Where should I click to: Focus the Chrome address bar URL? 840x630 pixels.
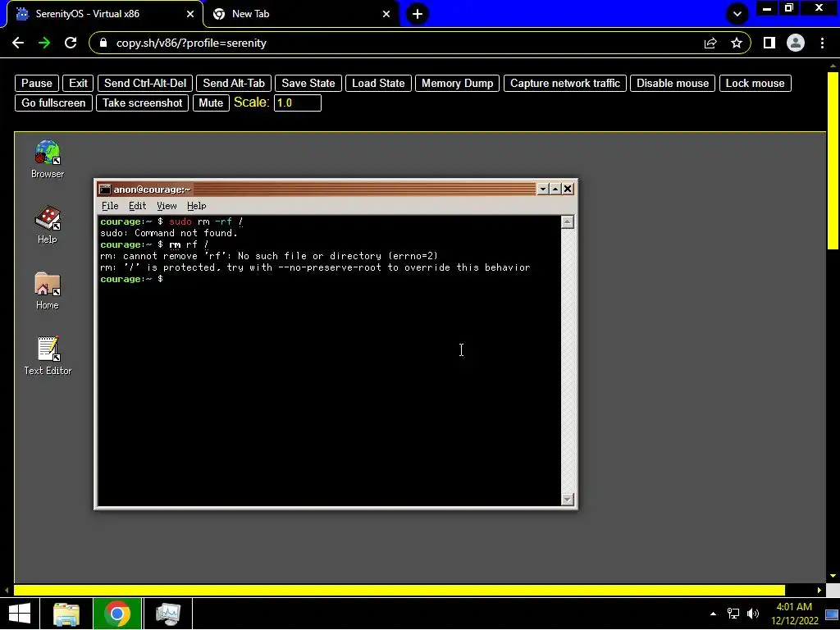191,43
